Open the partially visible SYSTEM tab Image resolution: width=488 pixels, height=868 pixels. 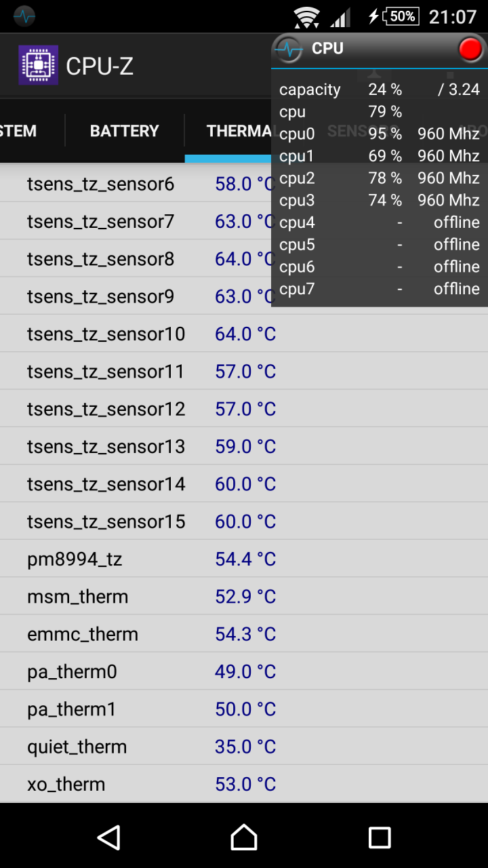[18, 131]
